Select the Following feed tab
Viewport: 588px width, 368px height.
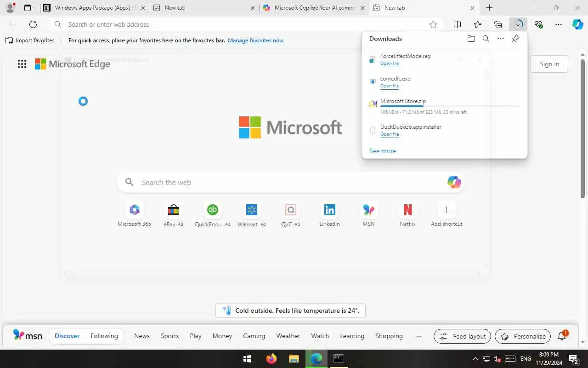pos(104,336)
